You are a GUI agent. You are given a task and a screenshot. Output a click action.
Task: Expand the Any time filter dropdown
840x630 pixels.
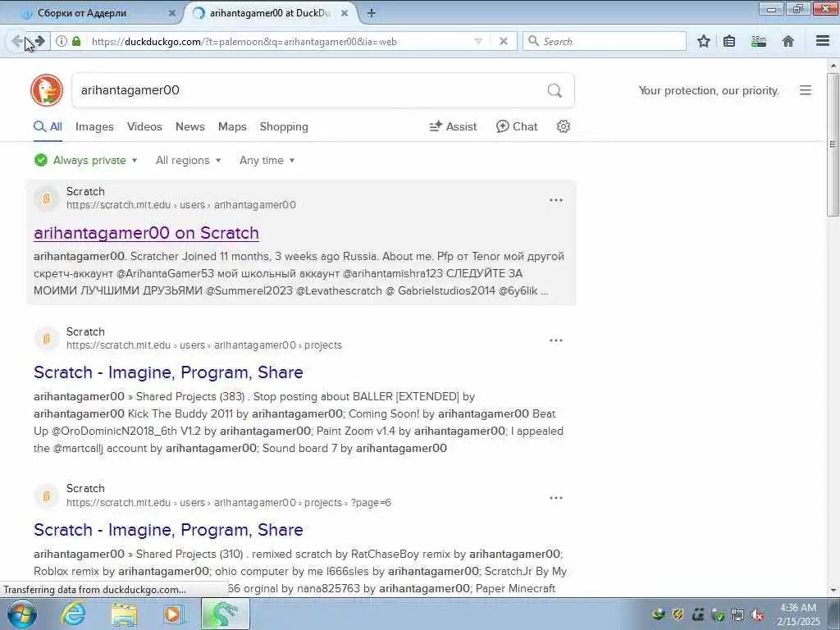pos(267,160)
